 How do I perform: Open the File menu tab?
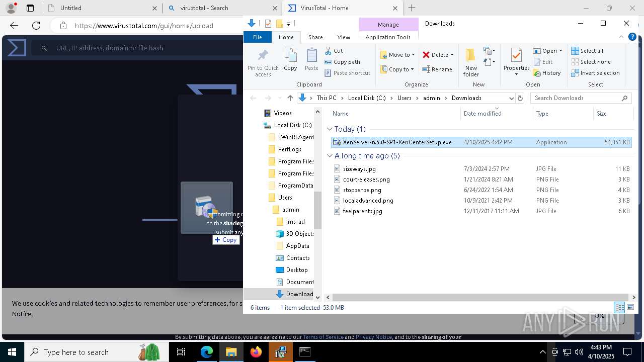coord(257,37)
